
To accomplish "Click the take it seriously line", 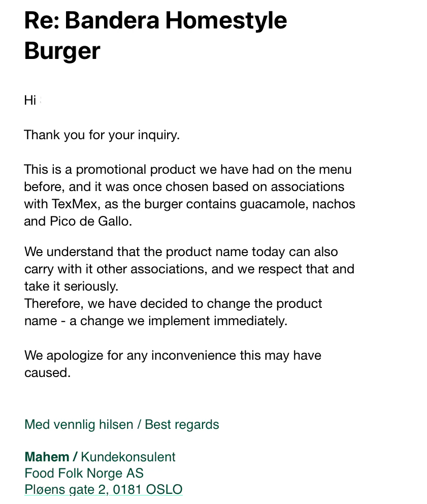I will [71, 287].
